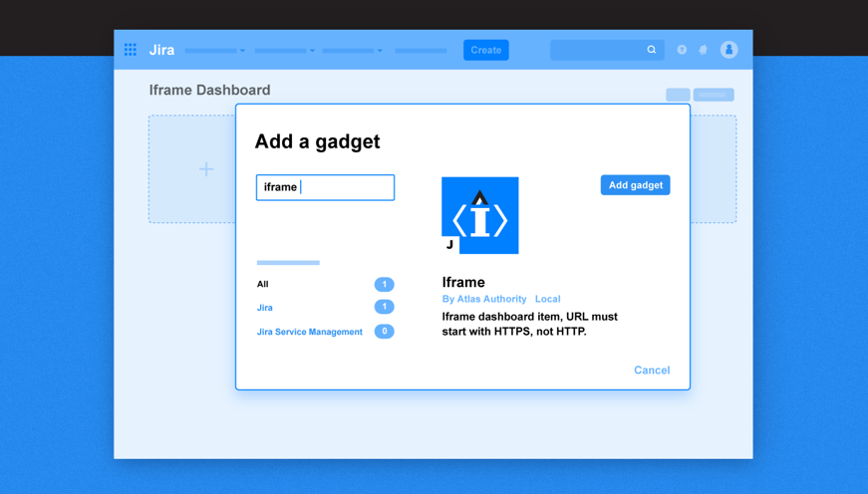Open the app switcher grid icon
The width and height of the screenshot is (868, 494).
pos(131,50)
